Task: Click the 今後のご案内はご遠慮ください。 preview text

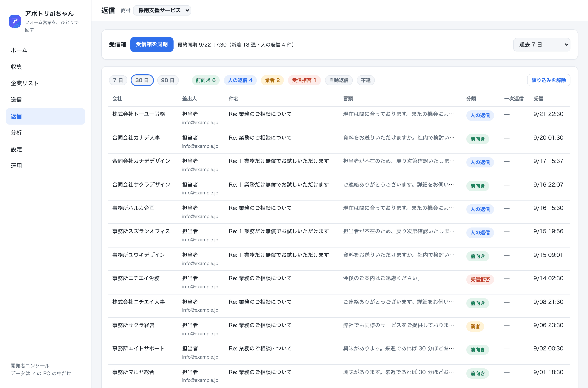Action: pyautogui.click(x=382, y=278)
